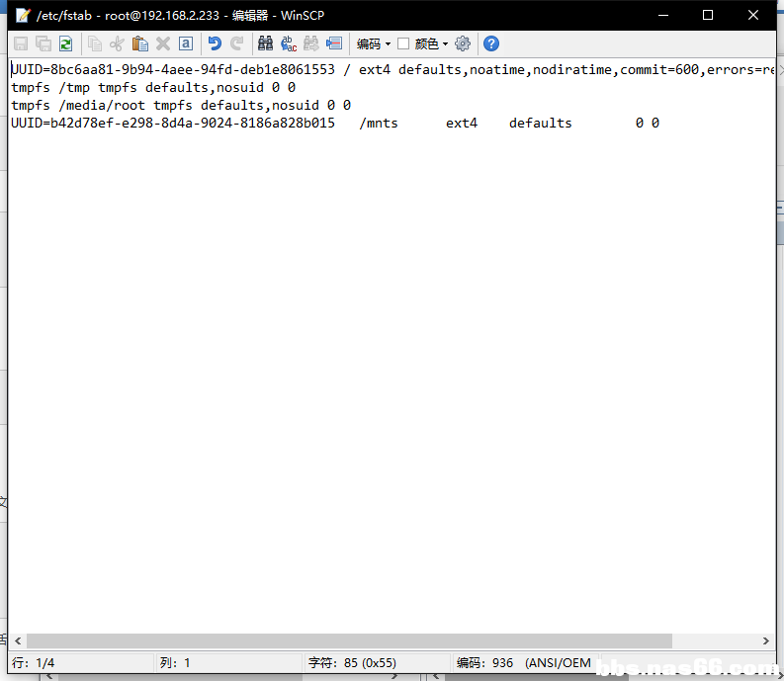Click the Save file icon
This screenshot has width=784, height=681.
click(21, 43)
